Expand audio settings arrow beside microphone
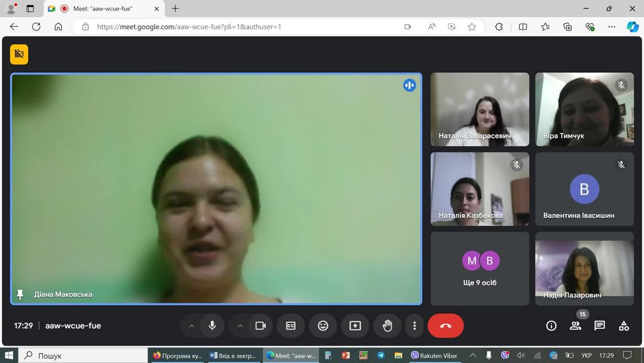 coord(191,326)
